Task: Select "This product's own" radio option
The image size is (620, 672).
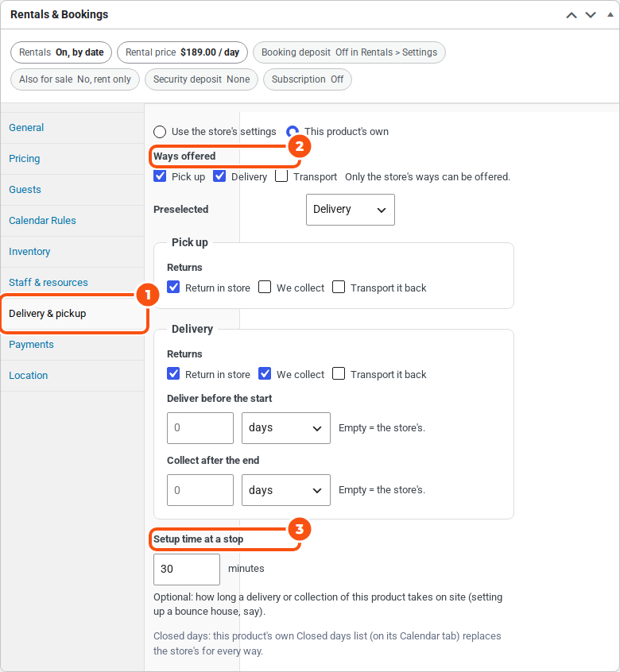Action: (293, 132)
